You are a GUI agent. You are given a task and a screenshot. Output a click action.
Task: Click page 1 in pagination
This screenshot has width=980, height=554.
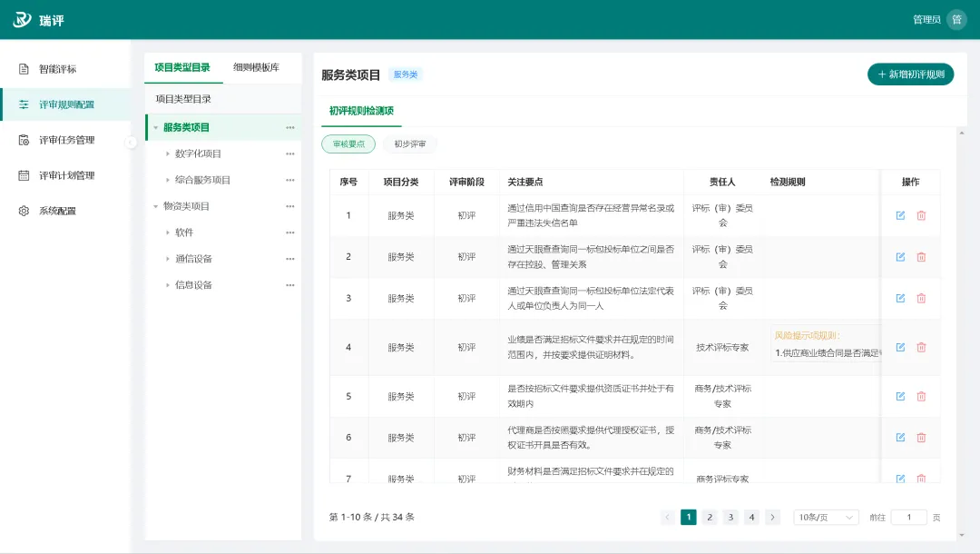click(x=688, y=517)
